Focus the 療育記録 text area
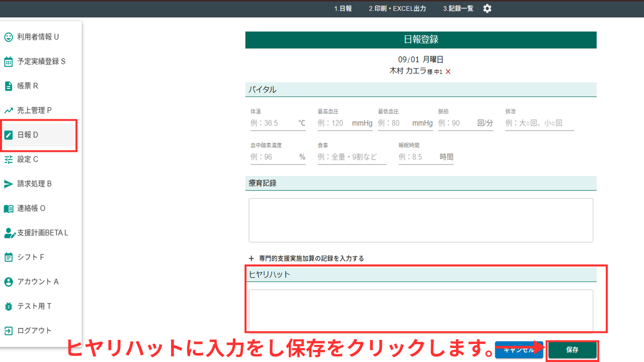The image size is (644, 362). click(421, 220)
